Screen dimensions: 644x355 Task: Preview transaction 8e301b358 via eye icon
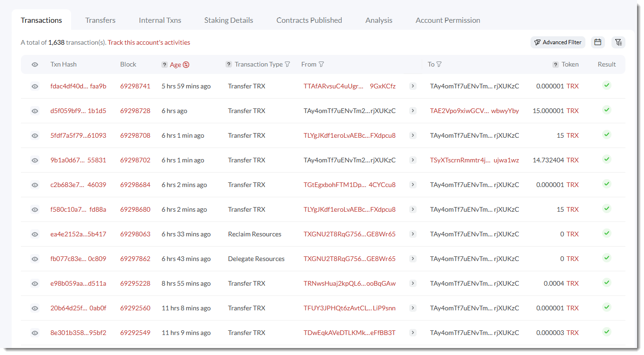coord(35,333)
